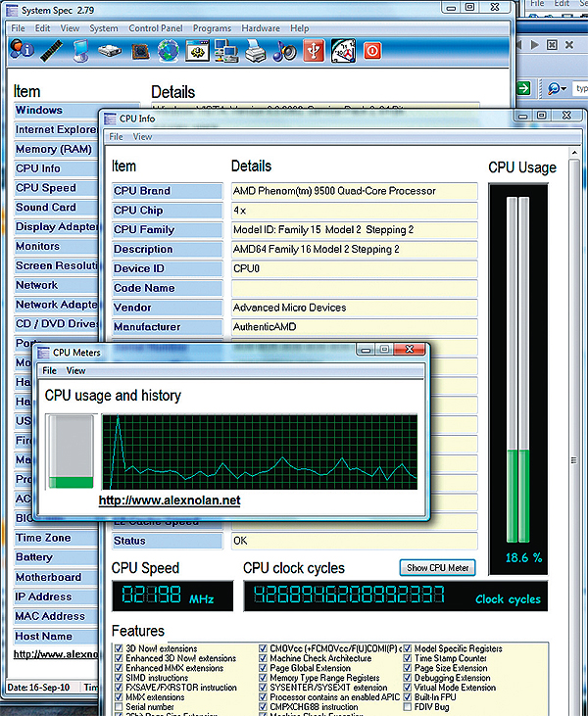The image size is (588, 716).
Task: Click the Show CPU Meter button
Action: 438,568
